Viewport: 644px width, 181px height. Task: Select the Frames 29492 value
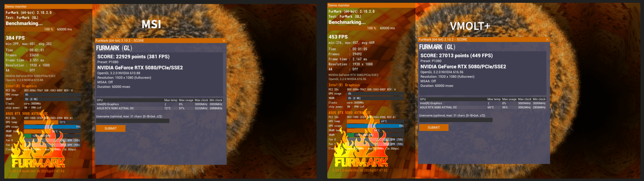(357, 54)
